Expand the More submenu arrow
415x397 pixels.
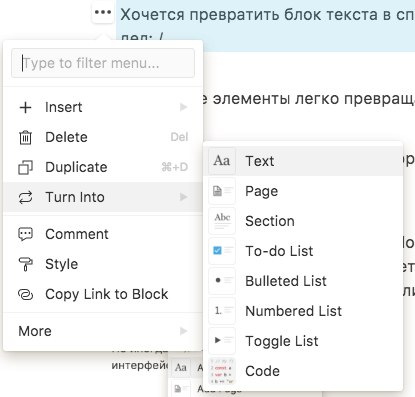pos(183,331)
